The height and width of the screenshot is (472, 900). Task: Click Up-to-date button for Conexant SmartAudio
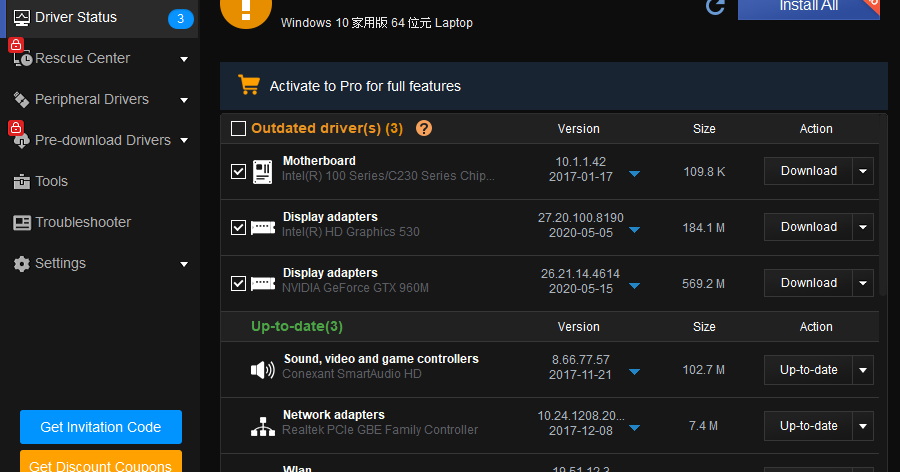pyautogui.click(x=808, y=370)
